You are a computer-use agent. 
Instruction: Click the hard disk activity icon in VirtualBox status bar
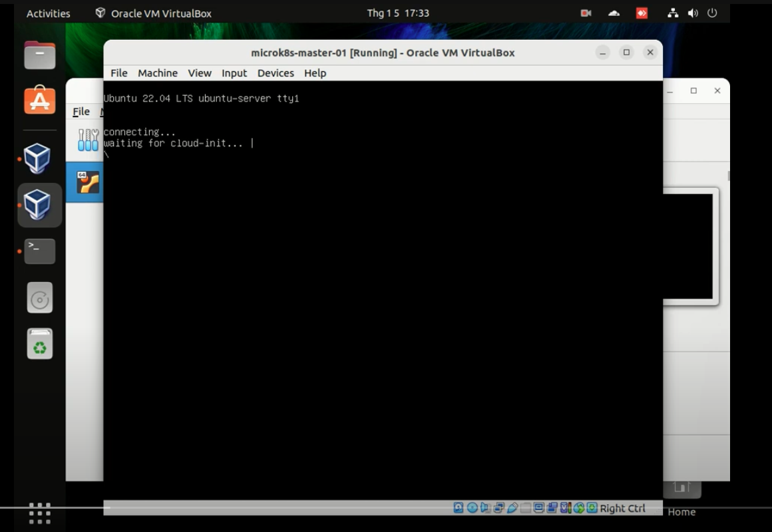[x=457, y=508]
